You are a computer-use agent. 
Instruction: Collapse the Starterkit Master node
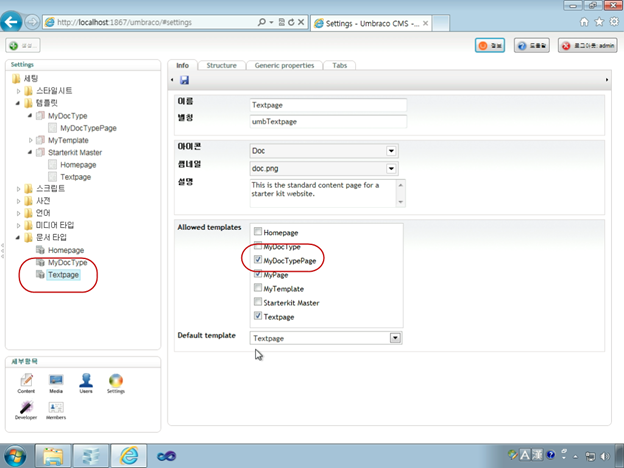coord(30,152)
